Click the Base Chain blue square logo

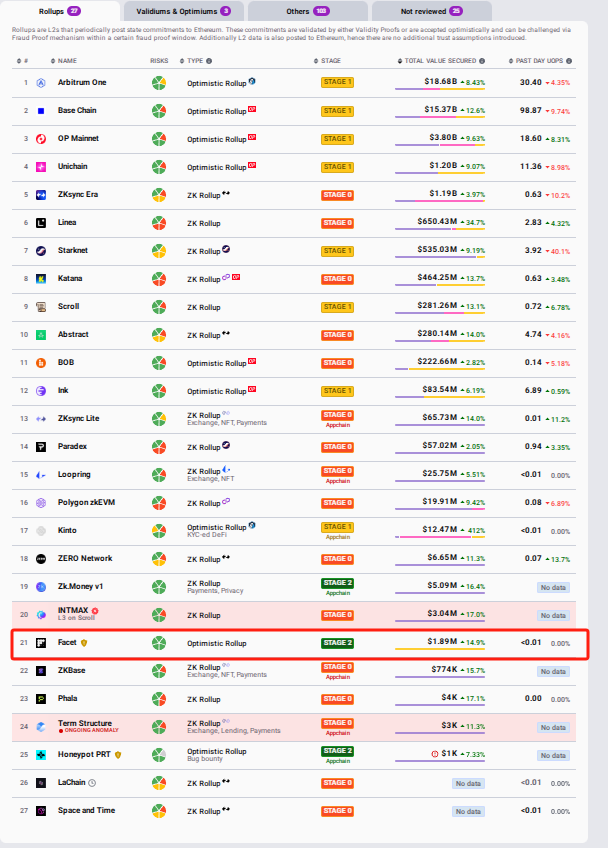(x=41, y=111)
